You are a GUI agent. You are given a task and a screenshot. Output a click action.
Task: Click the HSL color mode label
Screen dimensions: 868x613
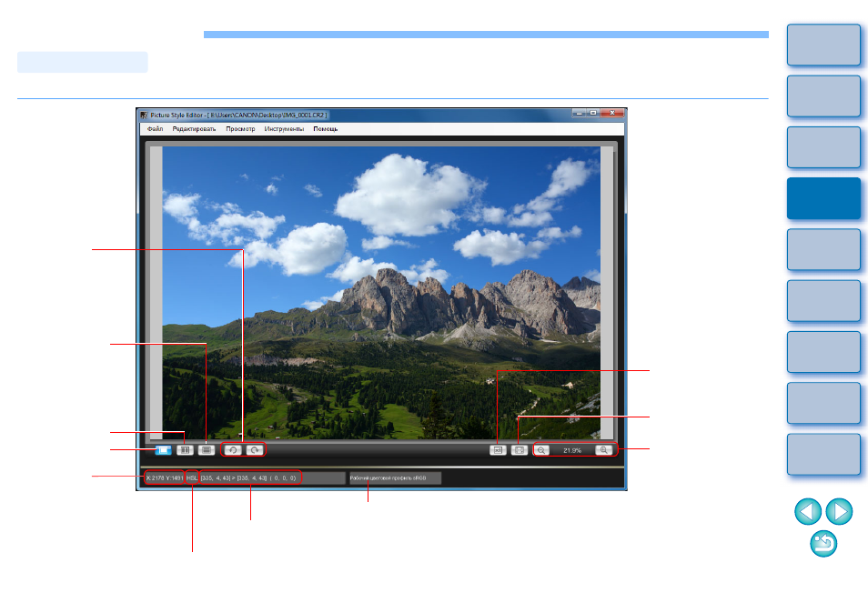pos(192,478)
